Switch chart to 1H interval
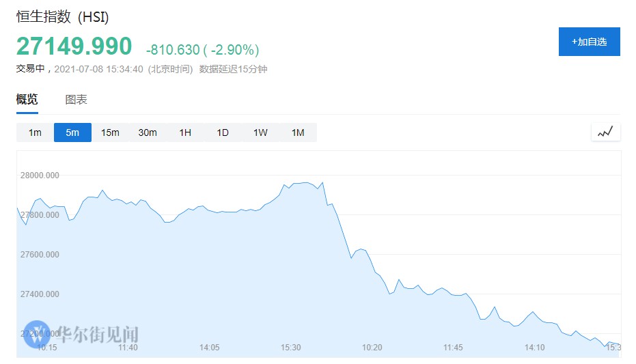Screen dimensions: 636x364 (185, 132)
